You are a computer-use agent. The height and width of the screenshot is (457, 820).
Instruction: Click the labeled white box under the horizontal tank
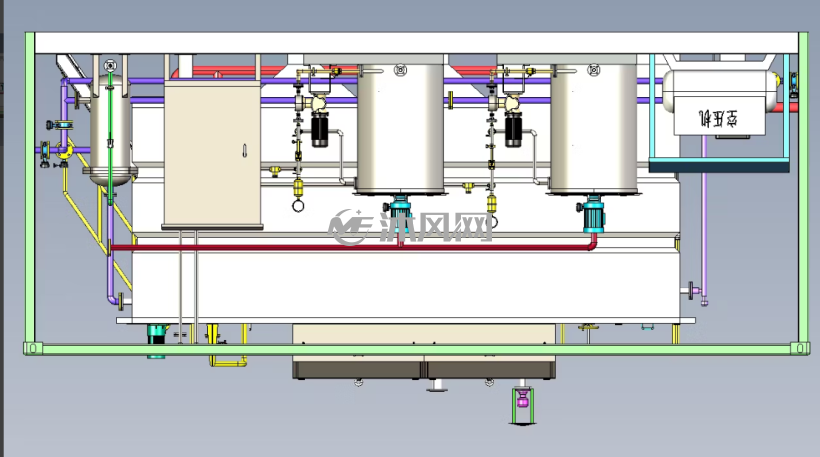coord(719,116)
